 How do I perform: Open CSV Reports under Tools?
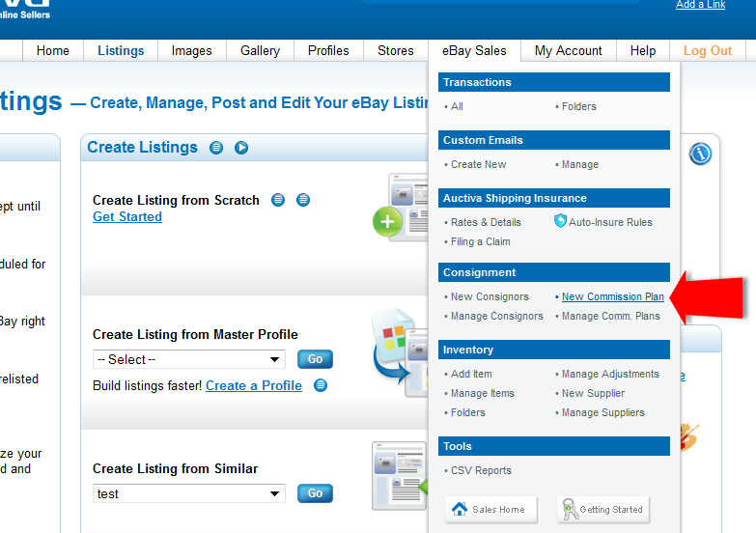coord(481,470)
